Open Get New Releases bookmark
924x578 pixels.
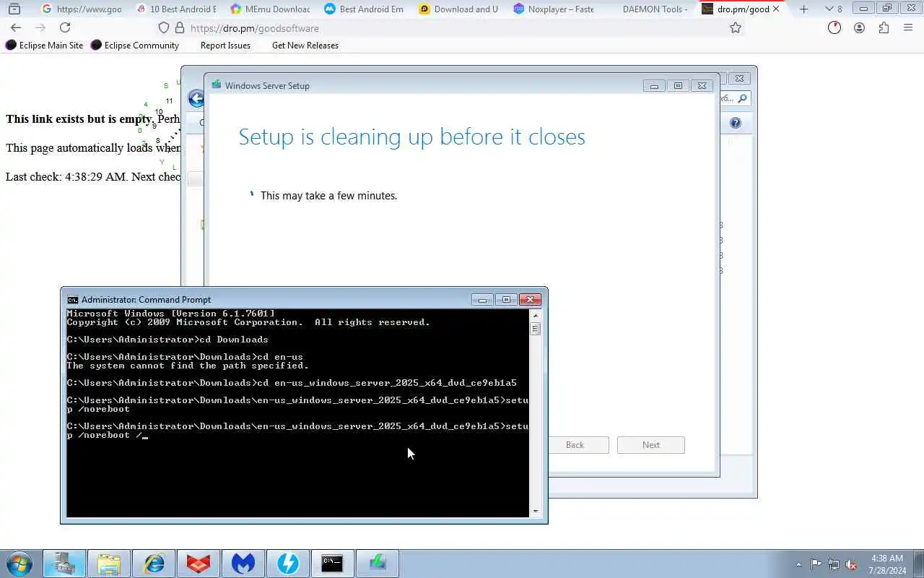click(x=305, y=45)
